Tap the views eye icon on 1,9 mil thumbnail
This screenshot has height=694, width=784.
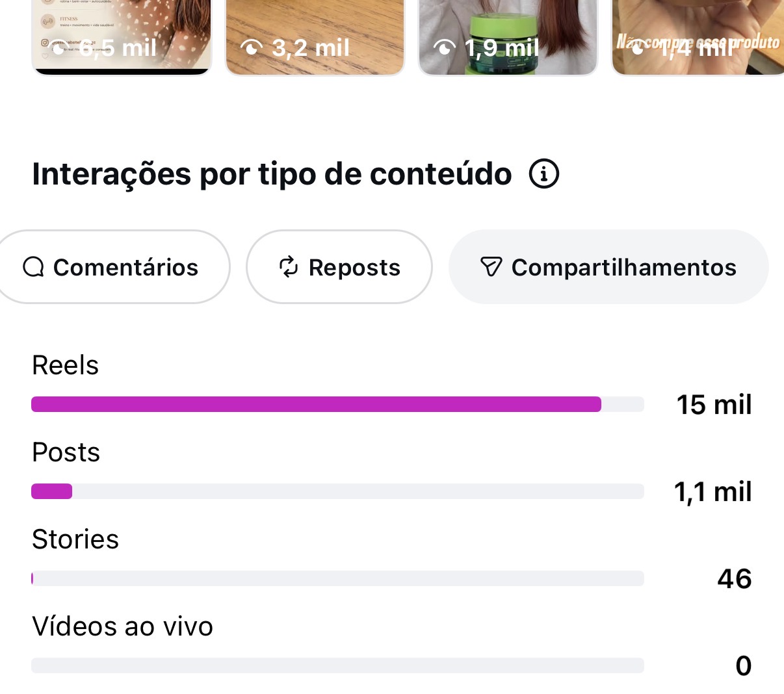[x=445, y=47]
